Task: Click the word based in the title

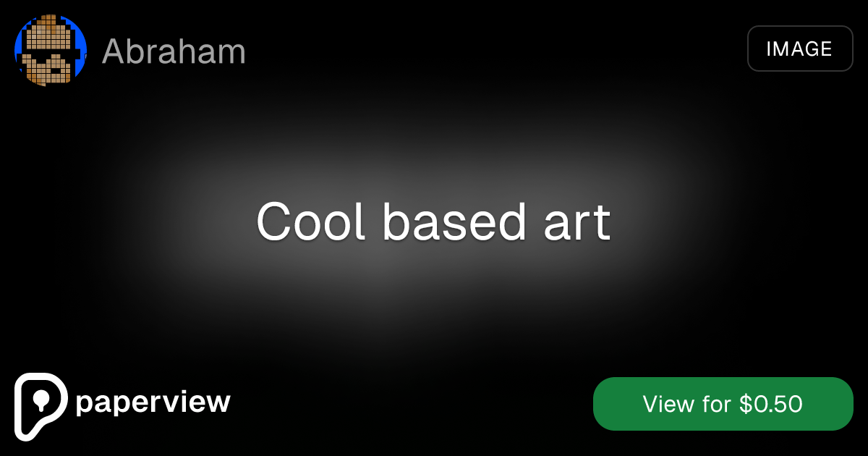Action: pyautogui.click(x=454, y=221)
